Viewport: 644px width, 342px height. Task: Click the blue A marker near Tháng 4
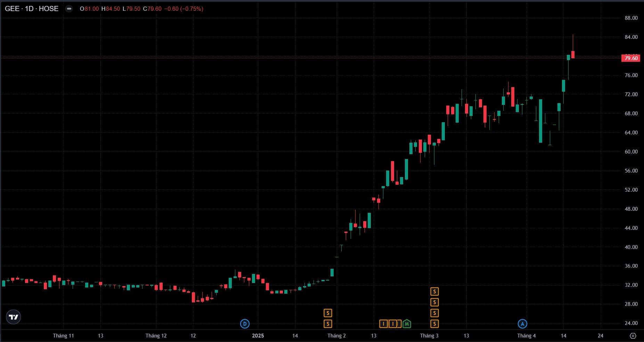pos(522,324)
